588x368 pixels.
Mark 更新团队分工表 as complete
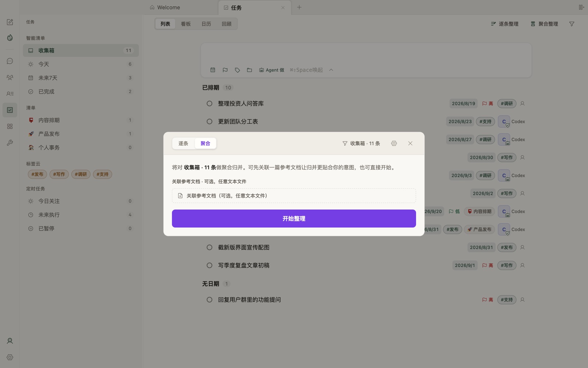(209, 121)
